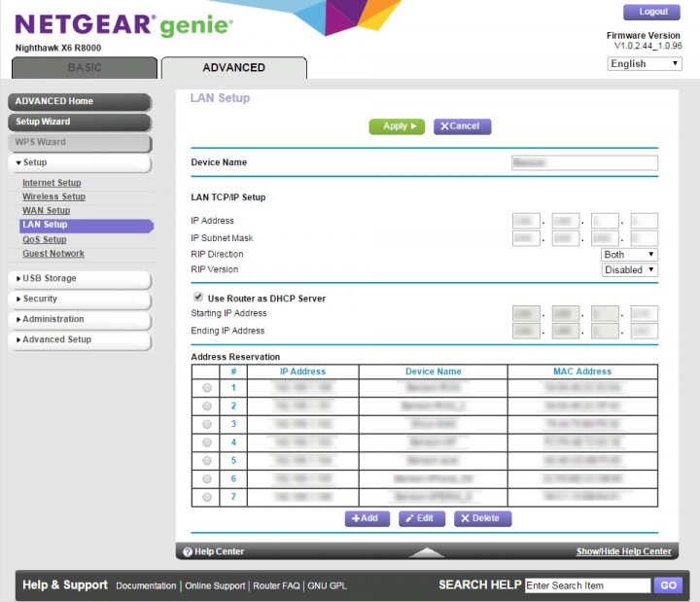Click the Device Name input field
The height and width of the screenshot is (602, 700).
[584, 162]
